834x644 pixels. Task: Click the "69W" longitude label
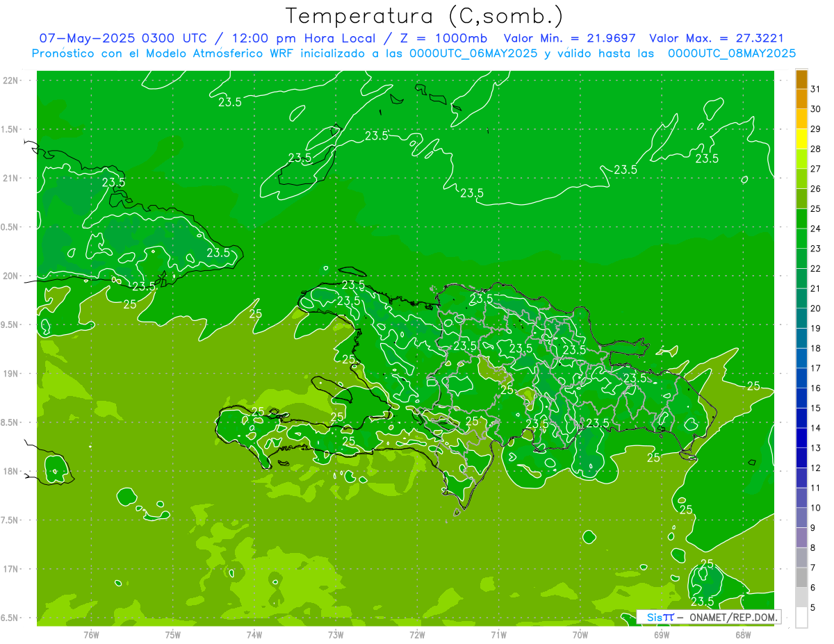(662, 635)
